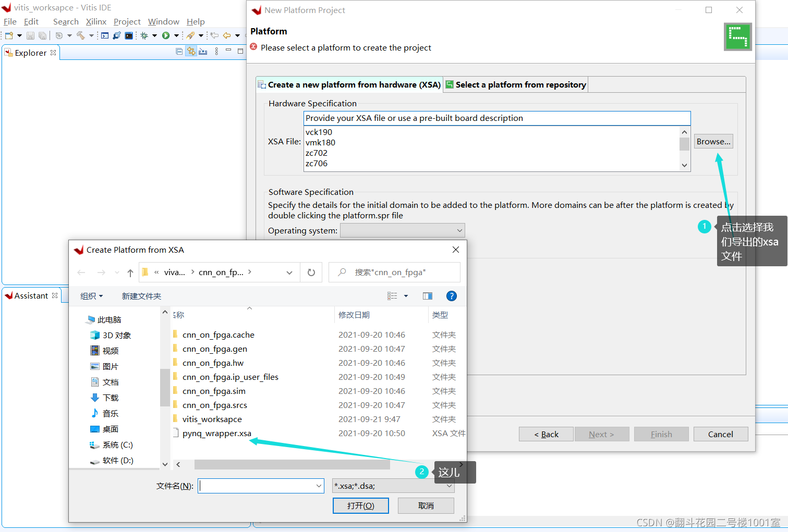The image size is (788, 532).
Task: Click the green Run play icon
Action: (166, 35)
